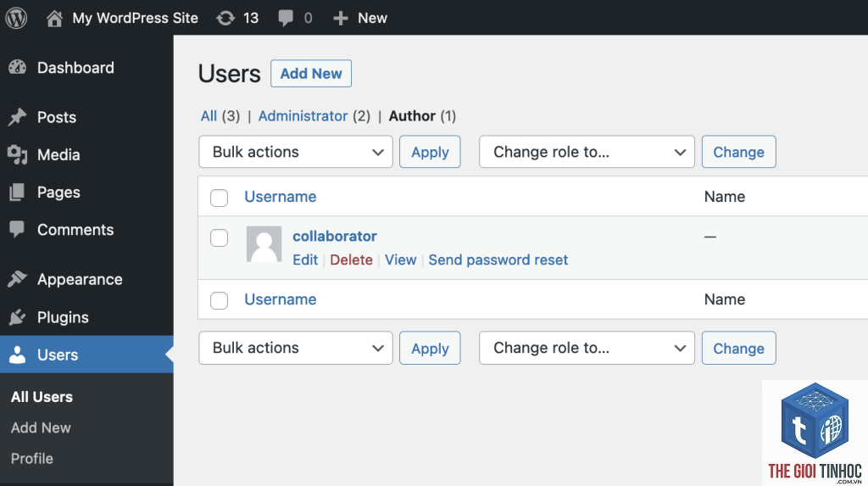Click the top Apply button
Image resolution: width=868 pixels, height=486 pixels.
click(x=430, y=152)
